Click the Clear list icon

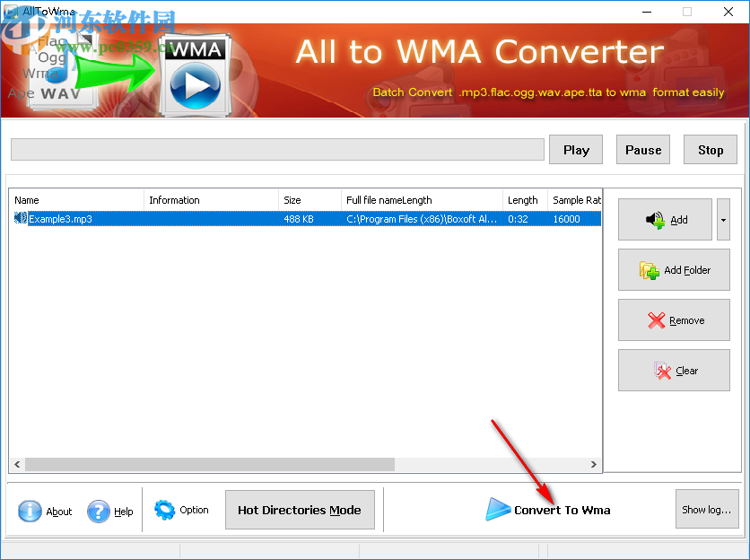click(x=662, y=371)
